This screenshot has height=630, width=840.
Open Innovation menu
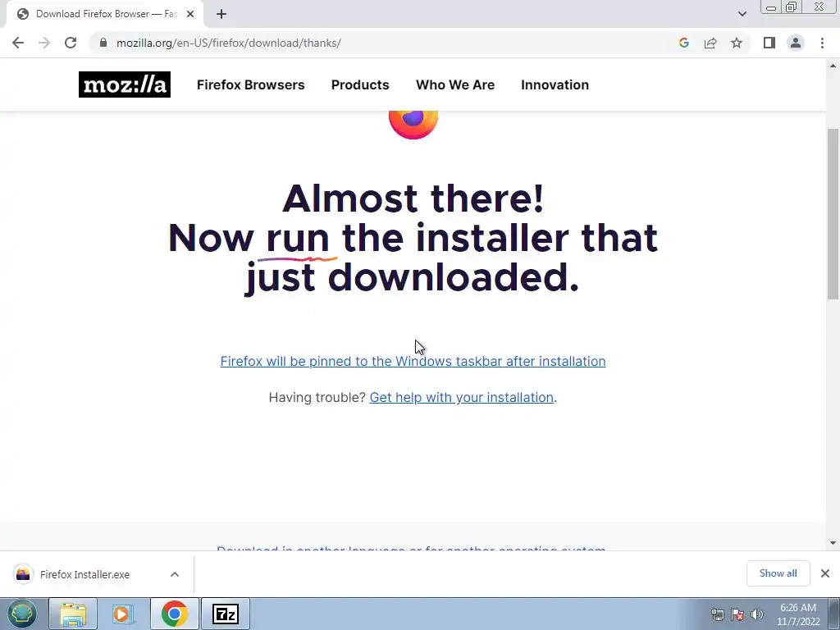pyautogui.click(x=555, y=84)
